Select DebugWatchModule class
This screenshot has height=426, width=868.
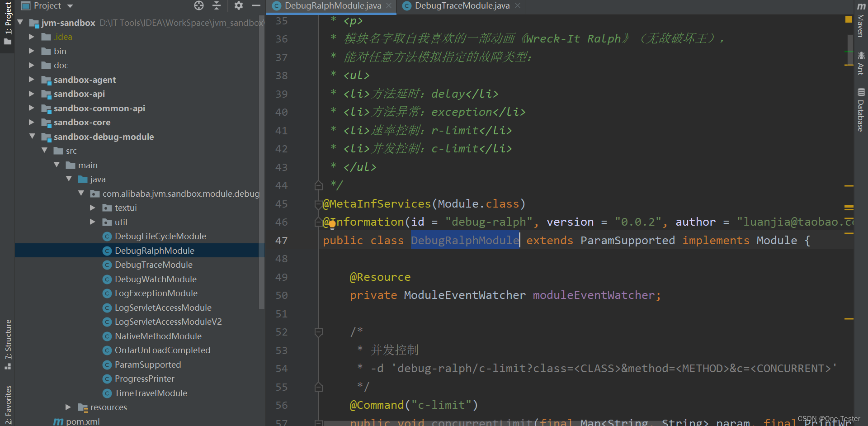click(156, 279)
